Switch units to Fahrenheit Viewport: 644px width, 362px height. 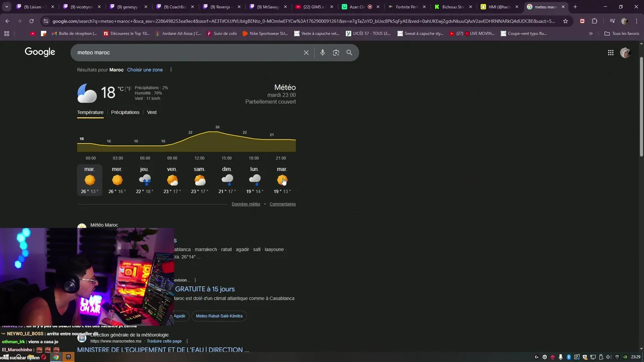pyautogui.click(x=129, y=89)
